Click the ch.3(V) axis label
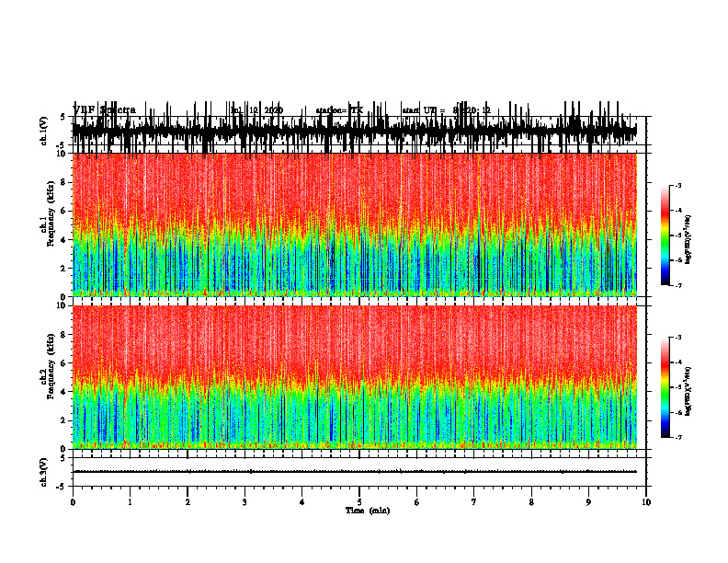Image resolution: width=728 pixels, height=563 pixels. (x=44, y=472)
